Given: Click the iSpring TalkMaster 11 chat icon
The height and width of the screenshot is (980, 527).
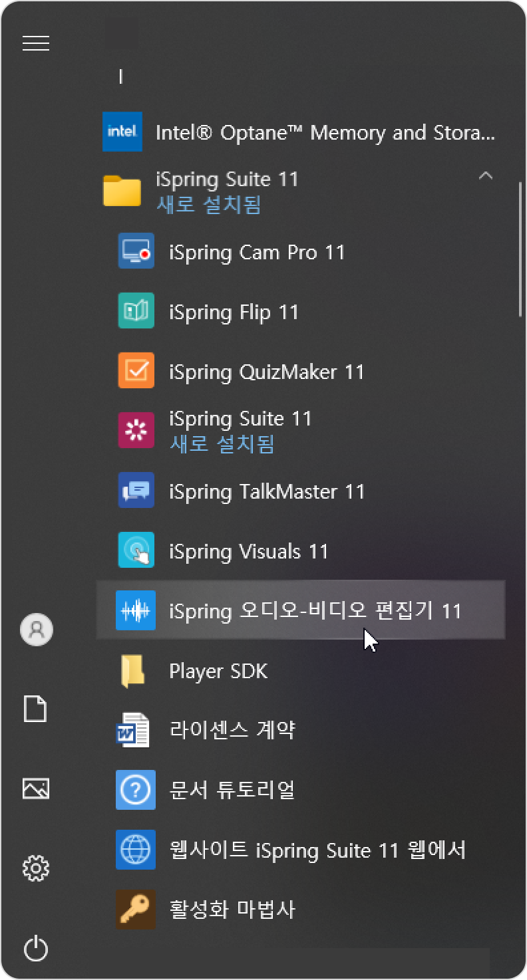Looking at the screenshot, I should point(136,491).
